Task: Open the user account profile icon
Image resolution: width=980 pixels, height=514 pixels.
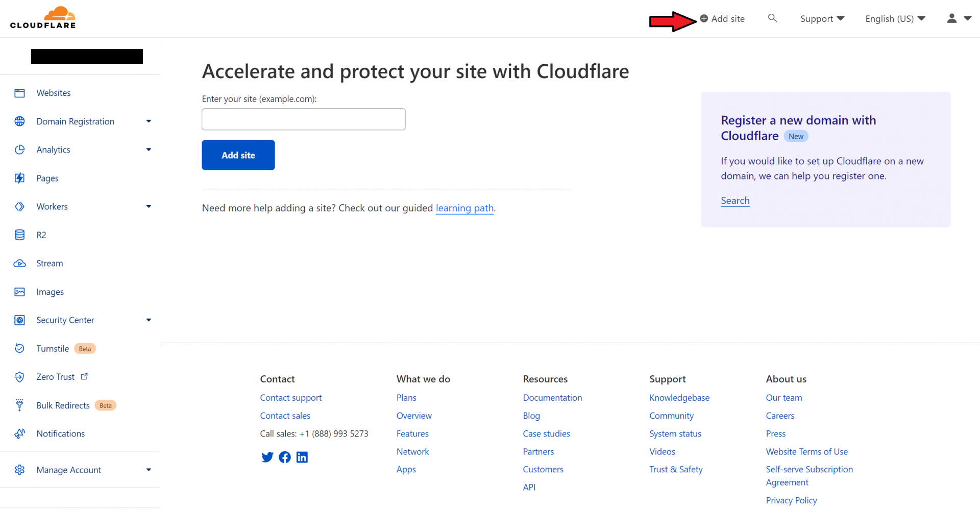Action: tap(951, 18)
